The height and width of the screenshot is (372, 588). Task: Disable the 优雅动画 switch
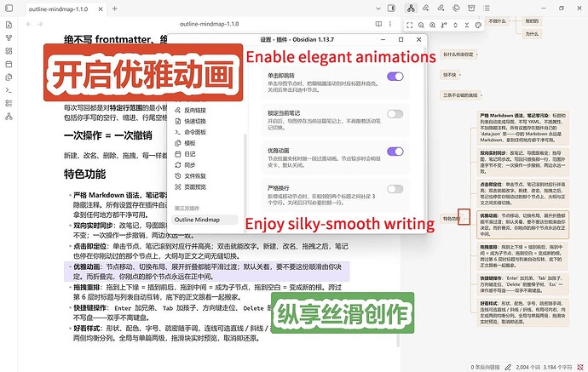click(x=395, y=152)
